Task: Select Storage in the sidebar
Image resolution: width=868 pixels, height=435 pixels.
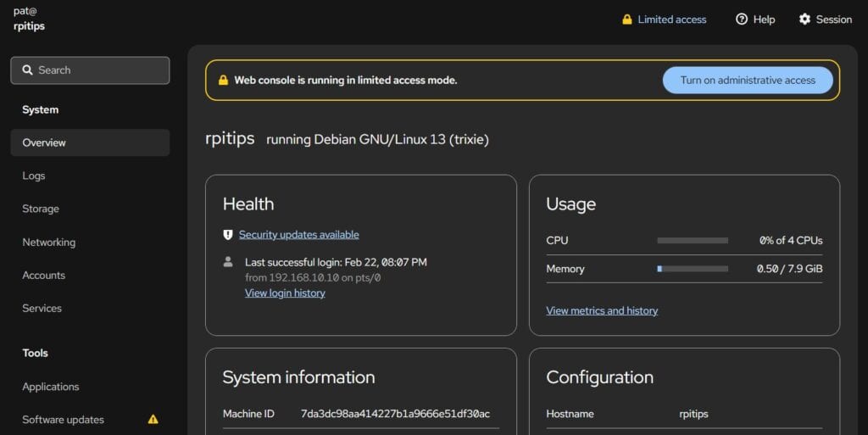Action: click(x=41, y=209)
